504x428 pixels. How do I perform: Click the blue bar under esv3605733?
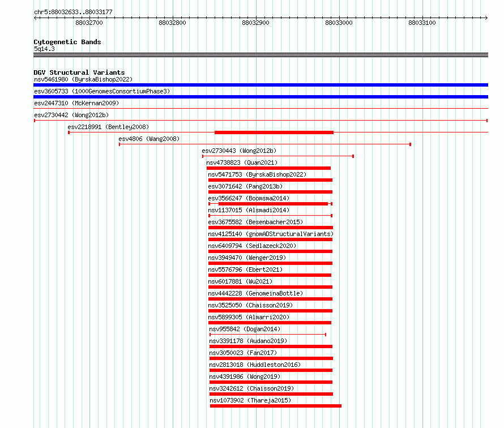tap(260, 97)
